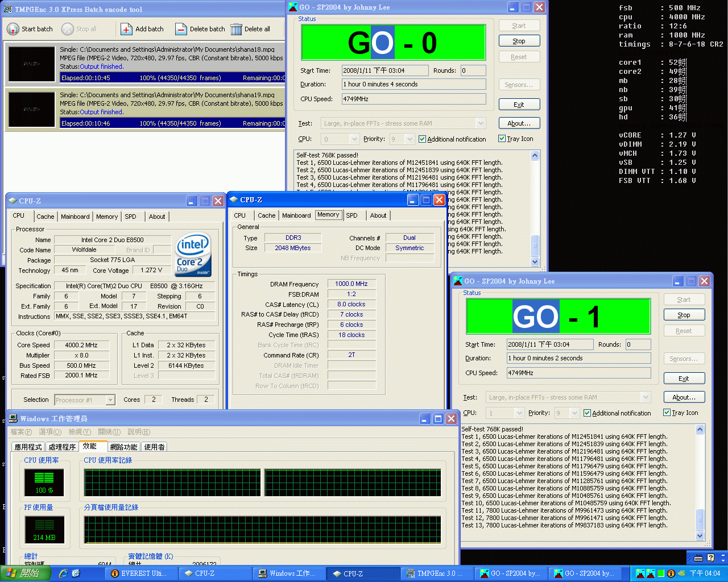Click the Windows Start button
728x582 pixels.
pyautogui.click(x=25, y=573)
